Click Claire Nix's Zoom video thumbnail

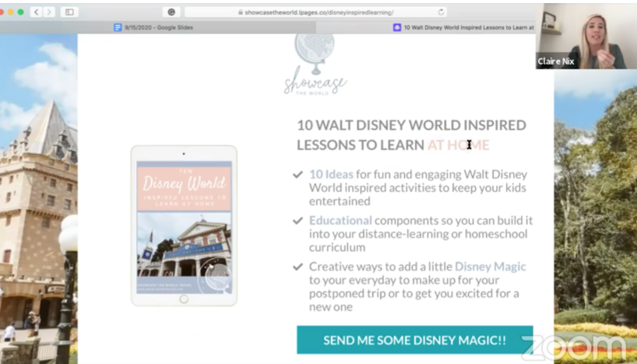586,37
